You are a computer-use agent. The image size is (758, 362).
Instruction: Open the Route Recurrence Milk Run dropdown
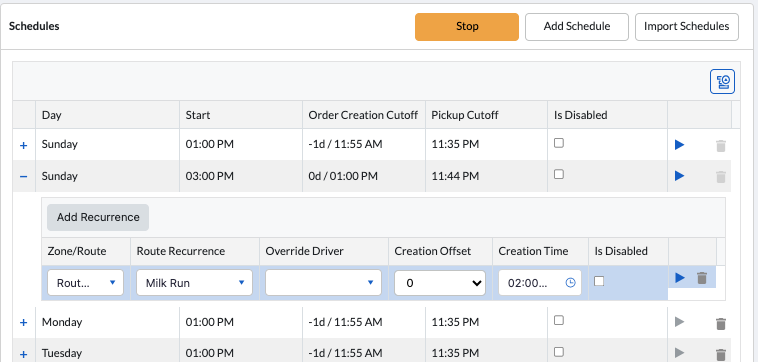coord(194,283)
